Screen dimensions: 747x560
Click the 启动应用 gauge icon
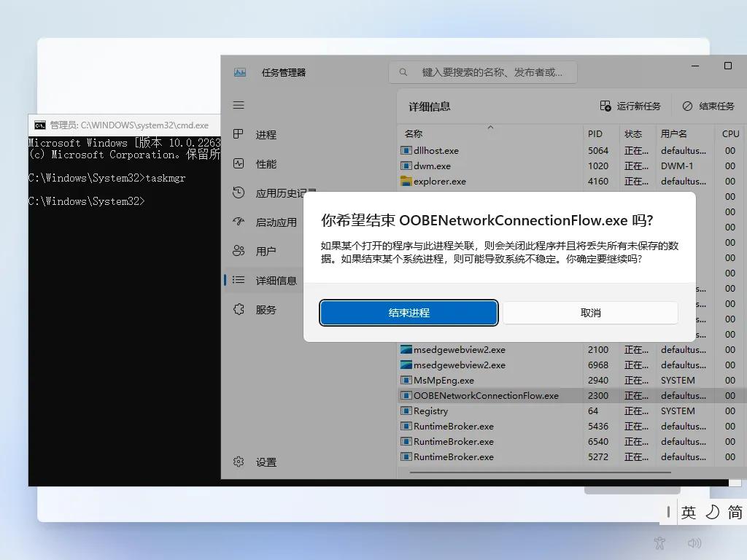click(239, 222)
